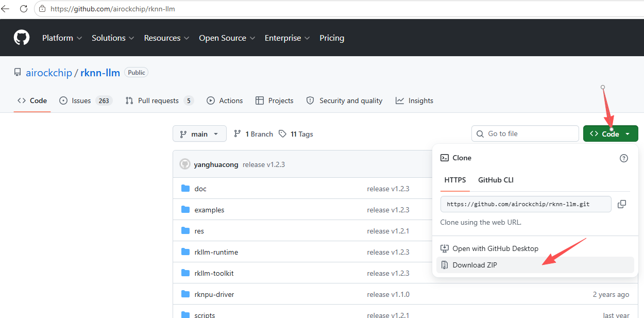Expand the Platform menu
Screen dimensions: 644x318
[x=62, y=38]
